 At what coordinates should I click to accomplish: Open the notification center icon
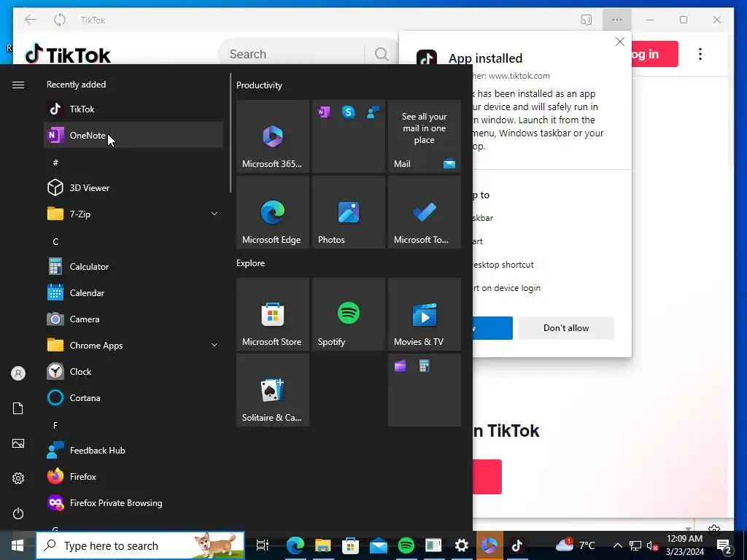coord(724,546)
